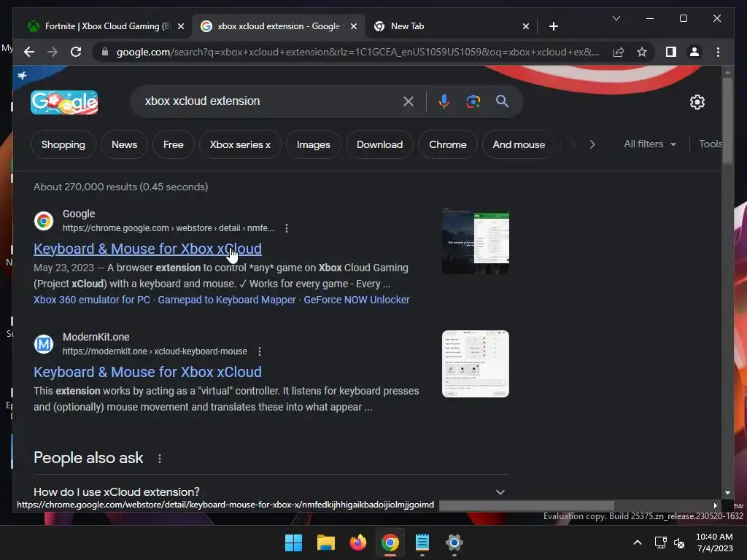The height and width of the screenshot is (560, 747).
Task: Bookmark this page with the star
Action: 642,52
